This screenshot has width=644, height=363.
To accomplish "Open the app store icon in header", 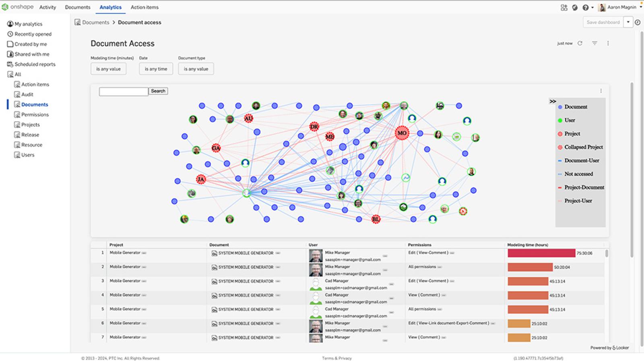I will [564, 7].
